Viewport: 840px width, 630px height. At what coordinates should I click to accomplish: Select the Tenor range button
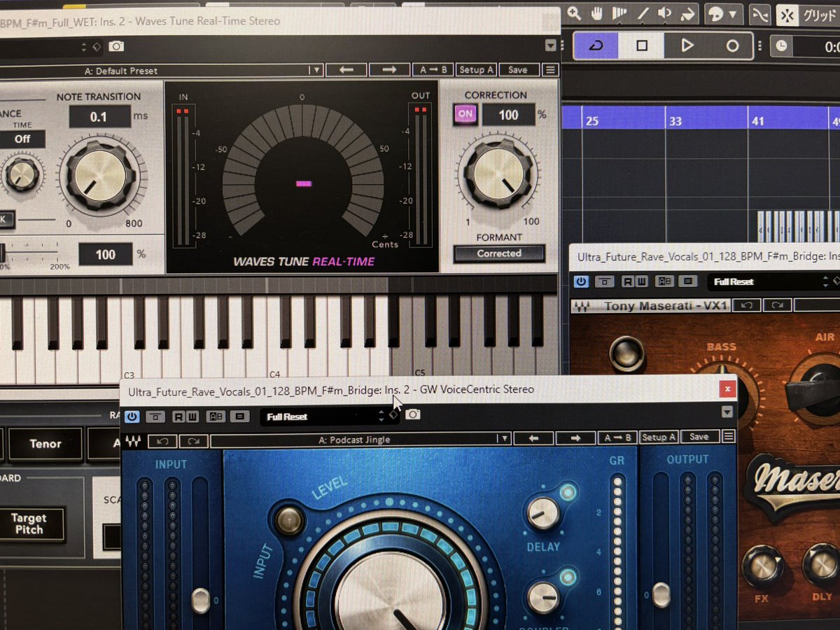(x=45, y=444)
